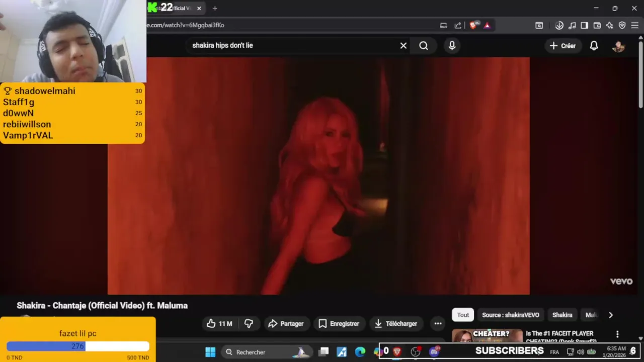The image size is (644, 362).
Task: Click the FRA language indicator
Action: pyautogui.click(x=554, y=352)
